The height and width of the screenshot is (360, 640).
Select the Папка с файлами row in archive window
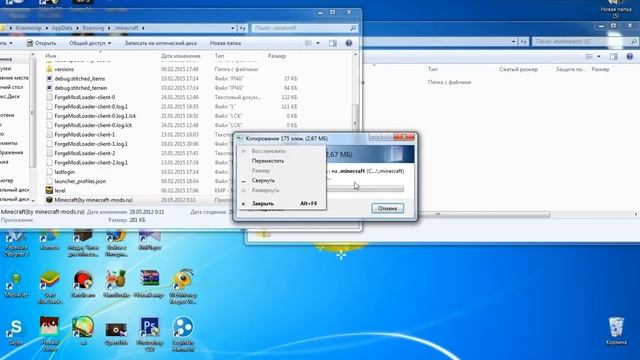tap(449, 82)
